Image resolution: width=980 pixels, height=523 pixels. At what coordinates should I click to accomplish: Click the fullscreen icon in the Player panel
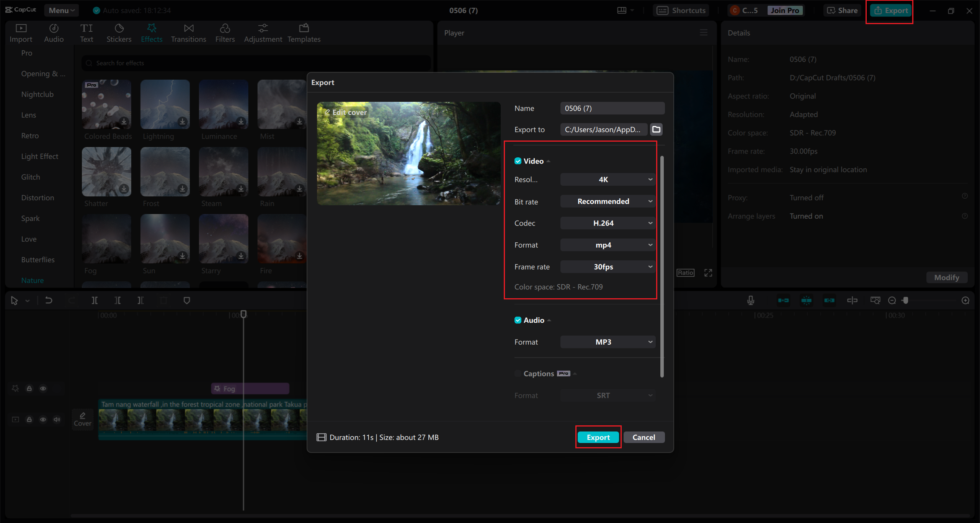708,273
